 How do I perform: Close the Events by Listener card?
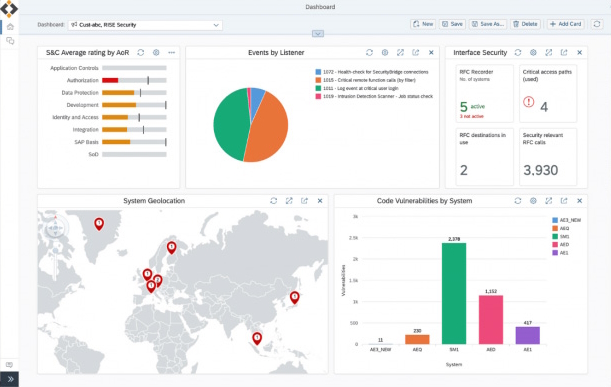[431, 53]
